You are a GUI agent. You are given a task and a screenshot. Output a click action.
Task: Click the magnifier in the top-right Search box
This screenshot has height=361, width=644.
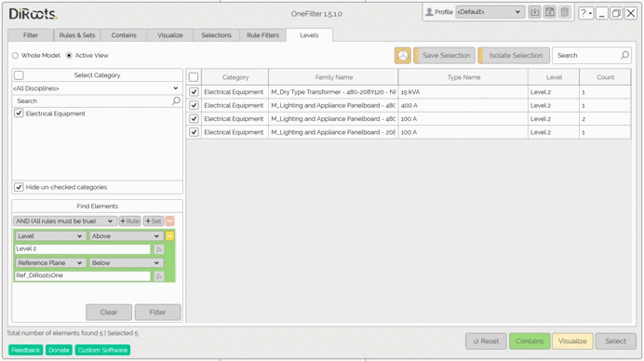624,55
